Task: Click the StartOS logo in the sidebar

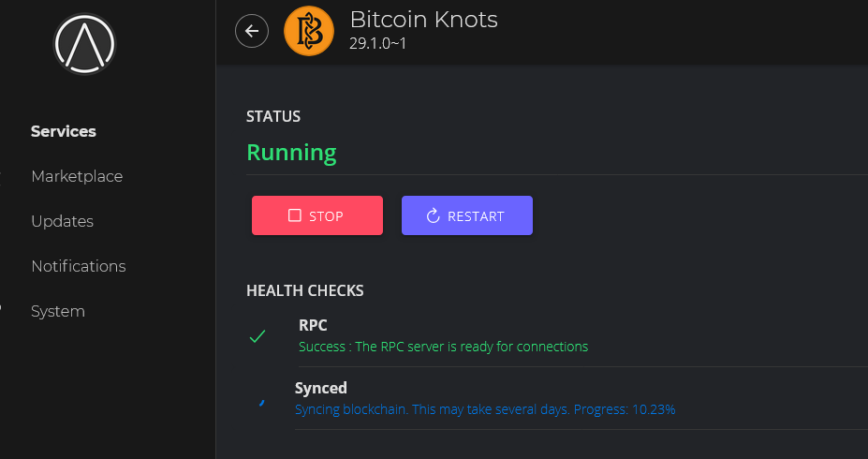Action: coord(84,43)
